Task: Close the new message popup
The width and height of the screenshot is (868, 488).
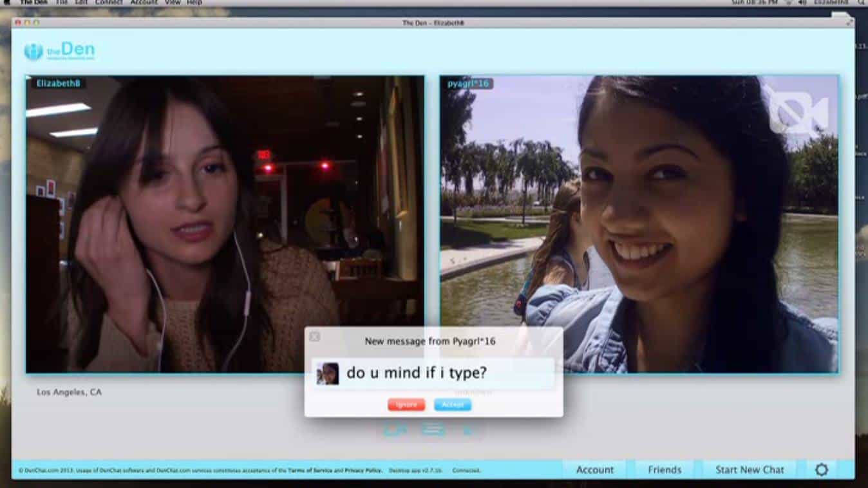Action: click(x=314, y=337)
